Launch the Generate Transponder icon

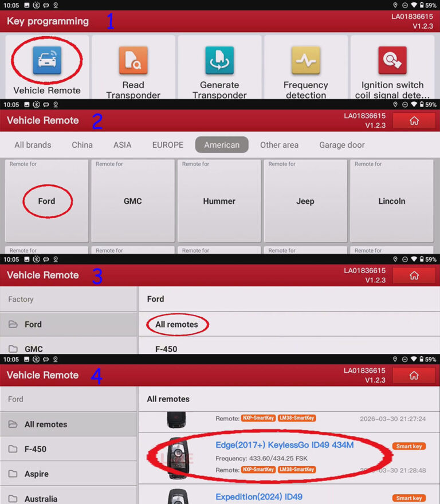click(219, 60)
